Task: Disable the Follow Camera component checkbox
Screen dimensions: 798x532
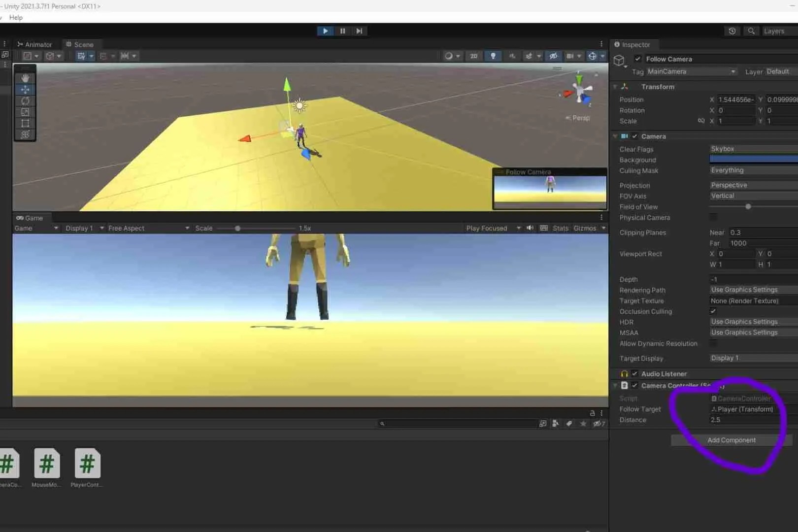Action: 637,59
